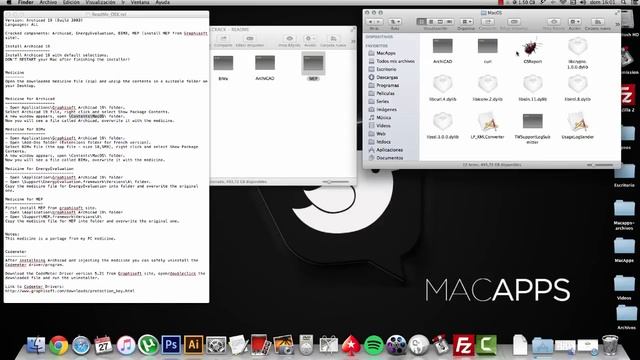The height and width of the screenshot is (360, 640).
Task: Select the libcurl.4.dylib file
Action: [x=442, y=84]
